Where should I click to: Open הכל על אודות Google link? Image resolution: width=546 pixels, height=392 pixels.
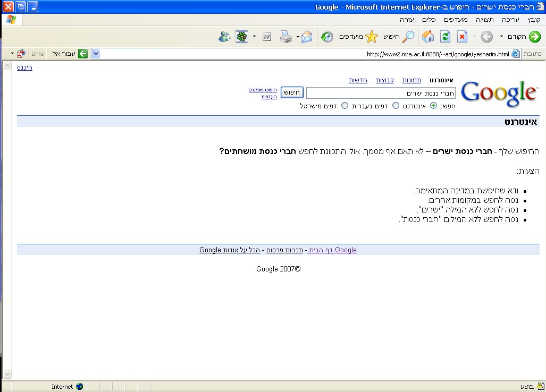pyautogui.click(x=230, y=250)
